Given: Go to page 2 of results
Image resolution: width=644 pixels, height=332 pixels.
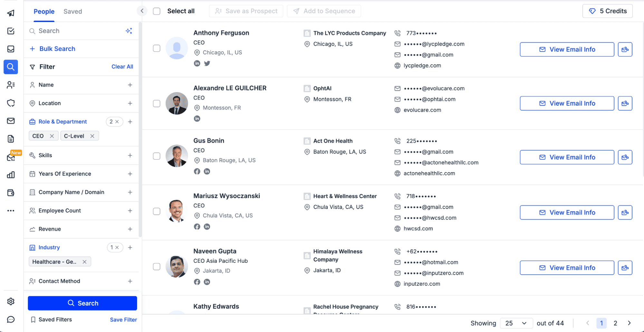Looking at the screenshot, I should tap(615, 323).
